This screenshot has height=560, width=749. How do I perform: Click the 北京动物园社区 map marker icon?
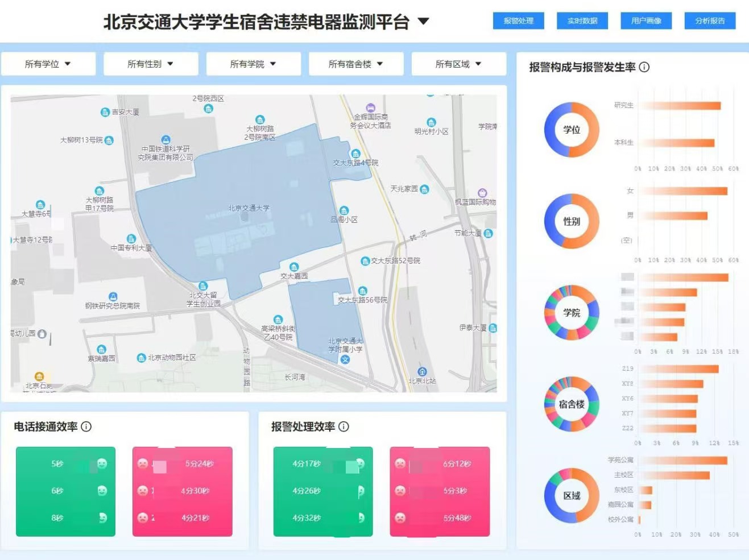[142, 358]
